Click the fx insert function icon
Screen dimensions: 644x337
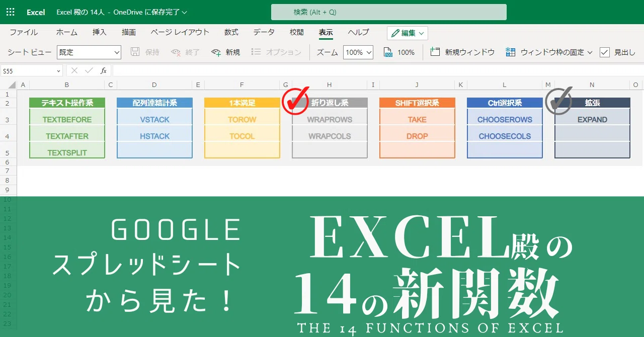click(x=104, y=71)
